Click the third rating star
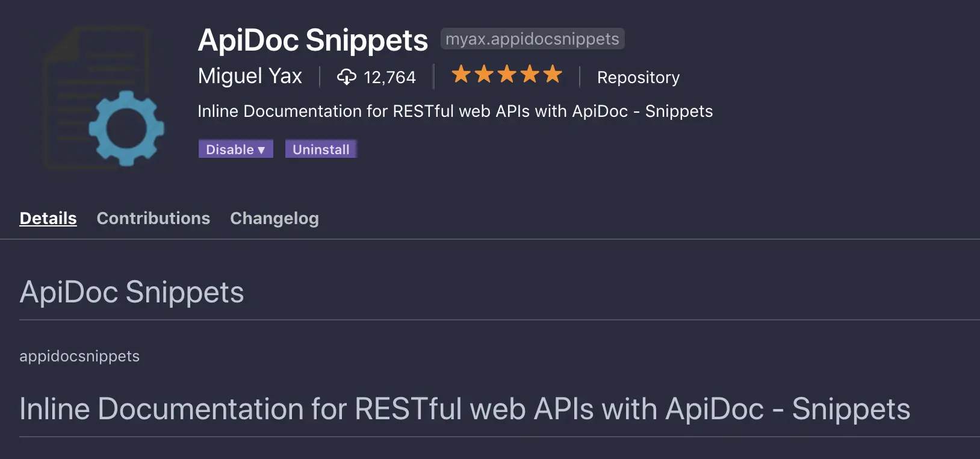The image size is (980, 459). point(507,75)
